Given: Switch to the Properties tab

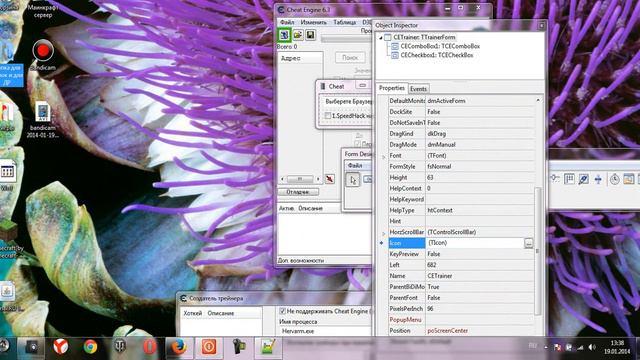Looking at the screenshot, I should 391,88.
